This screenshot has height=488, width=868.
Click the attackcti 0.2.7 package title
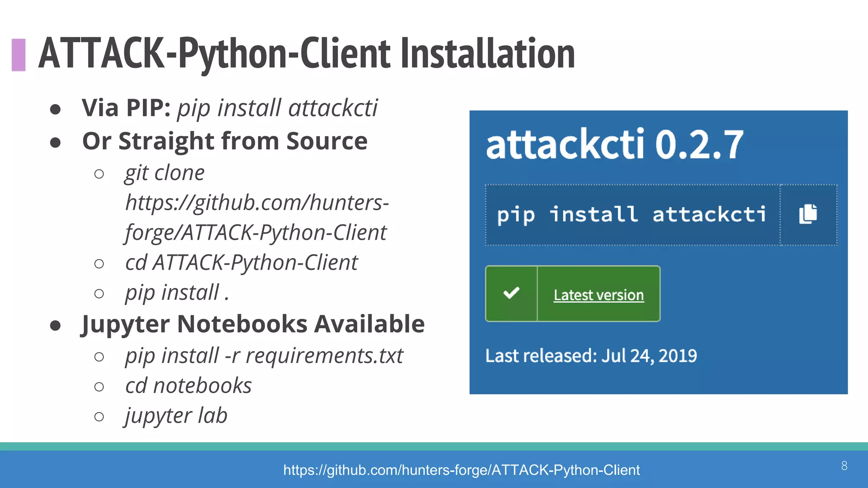pos(615,144)
